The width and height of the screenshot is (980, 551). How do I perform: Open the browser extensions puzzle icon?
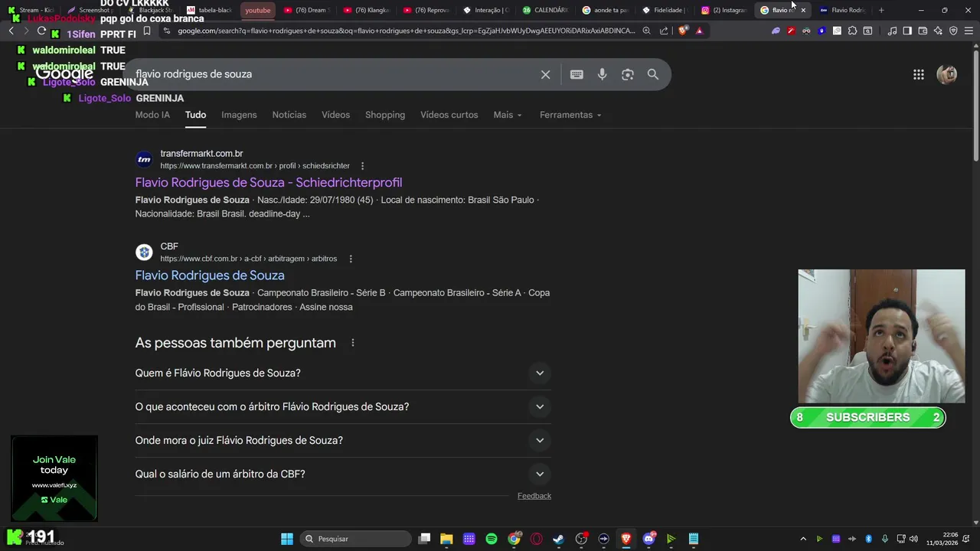(852, 31)
